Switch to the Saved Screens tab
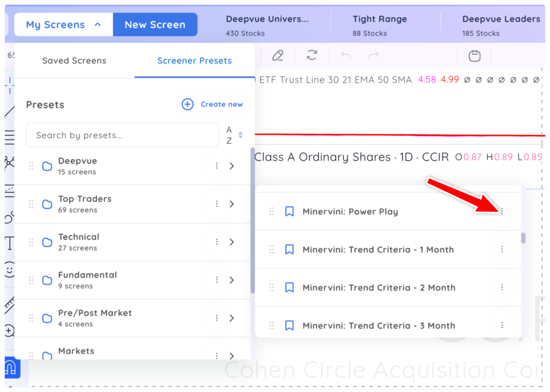The width and height of the screenshot is (550, 392). tap(74, 61)
